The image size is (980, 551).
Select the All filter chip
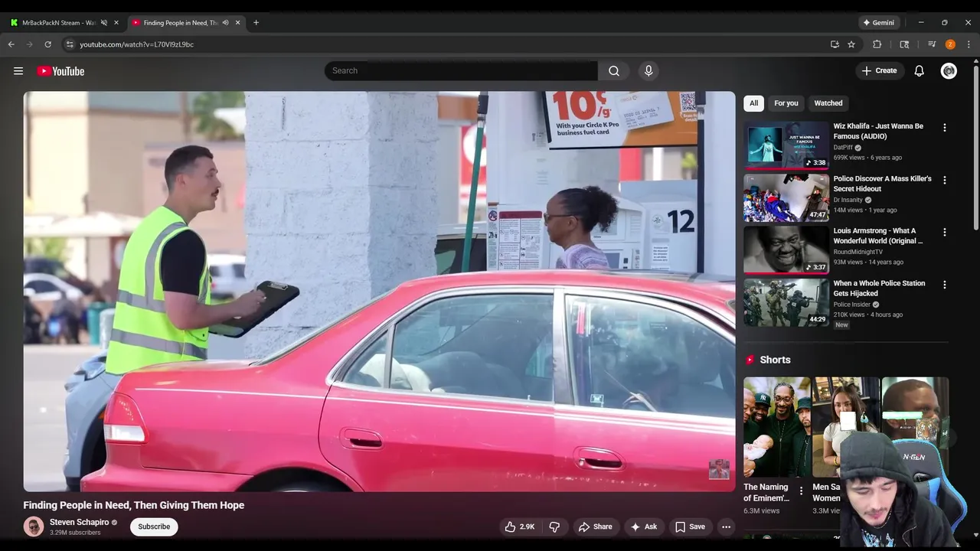pos(753,103)
